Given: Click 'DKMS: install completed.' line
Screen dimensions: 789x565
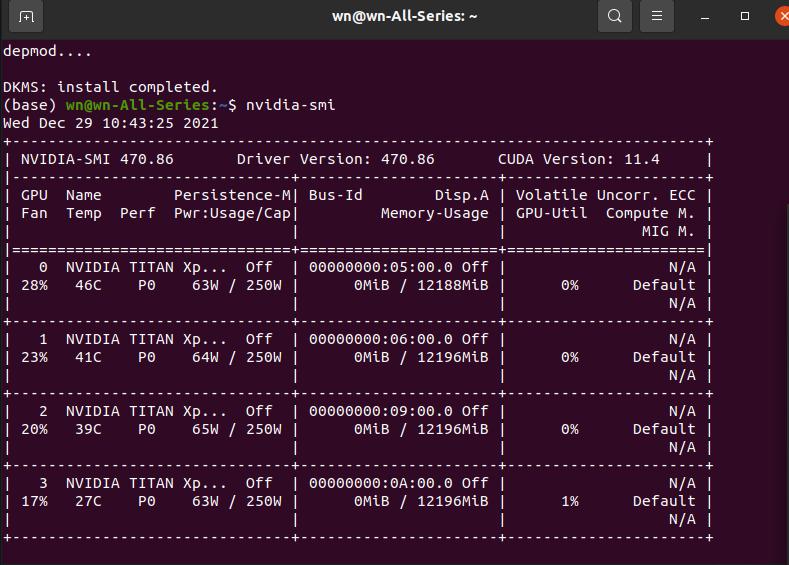Looking at the screenshot, I should [110, 87].
